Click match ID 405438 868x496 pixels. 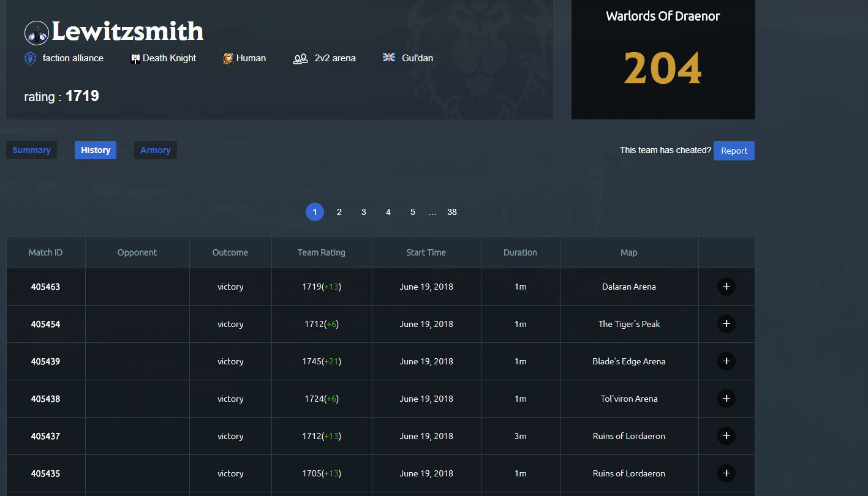tap(46, 399)
